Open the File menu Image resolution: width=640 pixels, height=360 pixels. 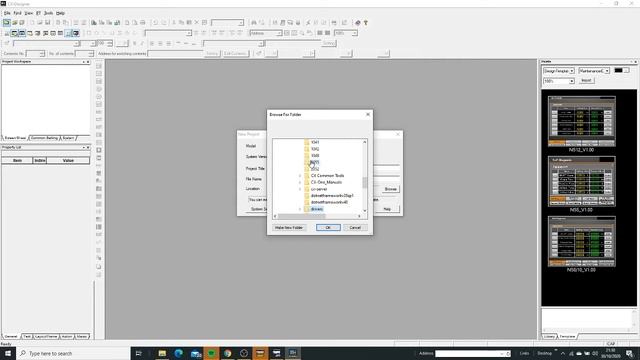7,13
